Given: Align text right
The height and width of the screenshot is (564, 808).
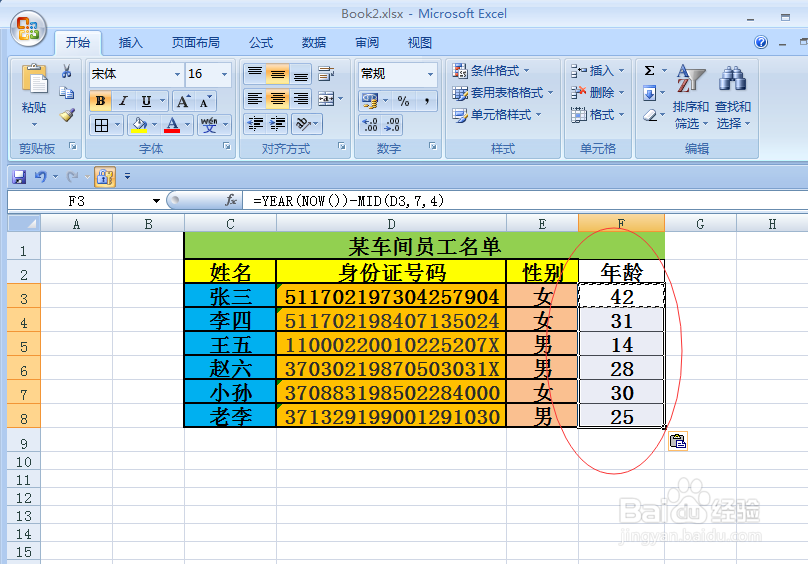Looking at the screenshot, I should coord(300,98).
